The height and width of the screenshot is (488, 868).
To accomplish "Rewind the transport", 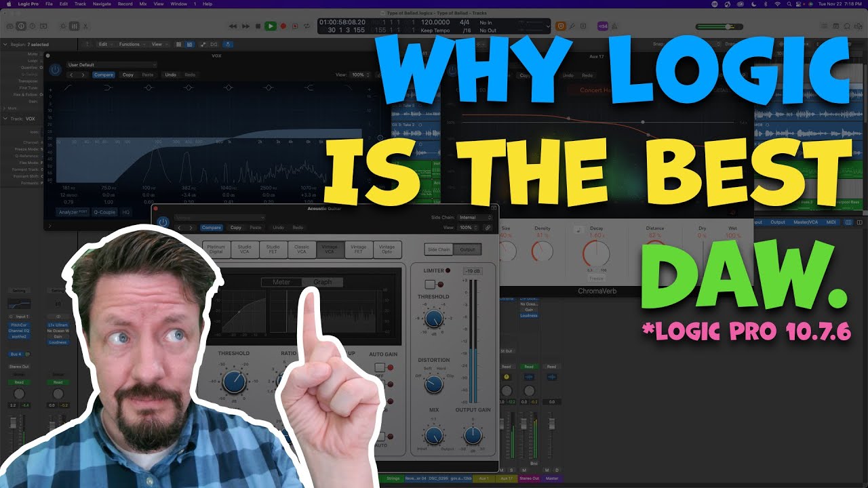I will coord(233,26).
